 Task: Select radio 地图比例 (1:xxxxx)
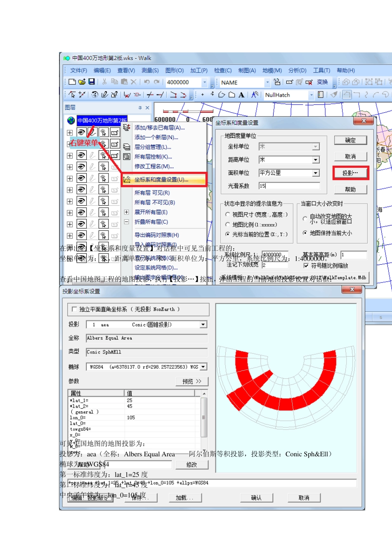tap(227, 225)
